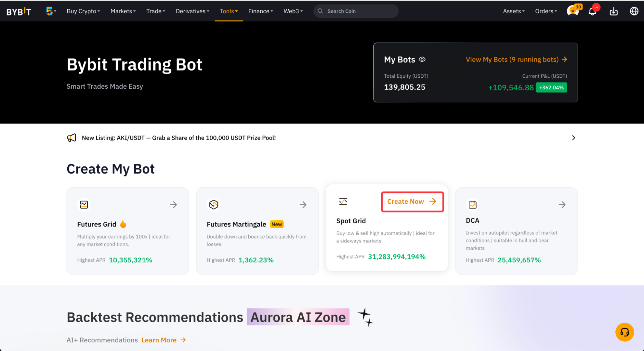The width and height of the screenshot is (644, 351).
Task: Toggle My Bots balance visibility eye
Action: [422, 59]
